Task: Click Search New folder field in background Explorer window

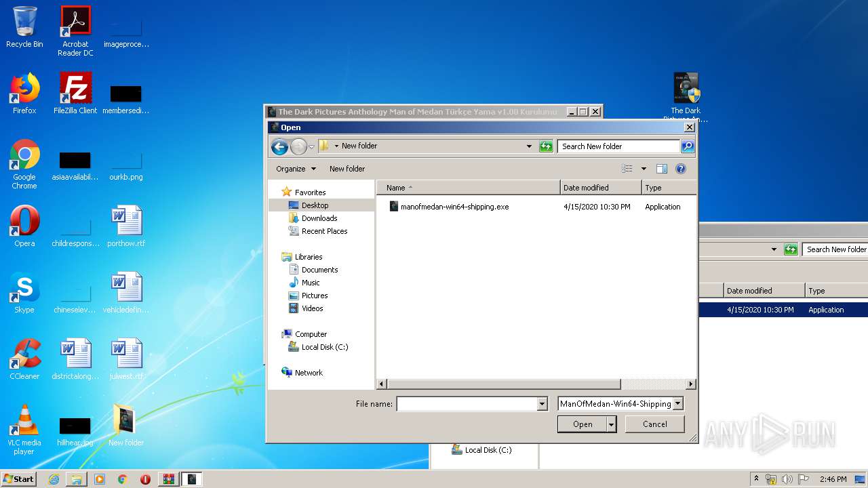Action: pos(835,249)
